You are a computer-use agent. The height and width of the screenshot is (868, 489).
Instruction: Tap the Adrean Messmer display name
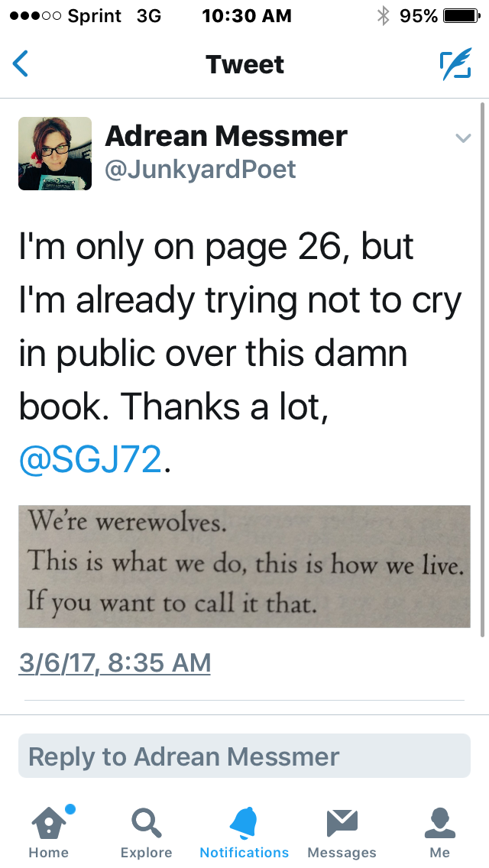(x=226, y=136)
